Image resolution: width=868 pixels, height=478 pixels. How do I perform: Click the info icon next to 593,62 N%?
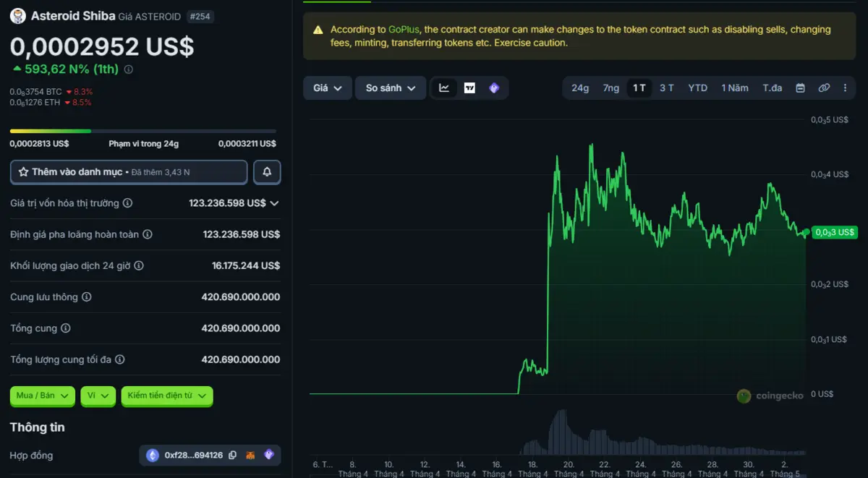point(129,69)
